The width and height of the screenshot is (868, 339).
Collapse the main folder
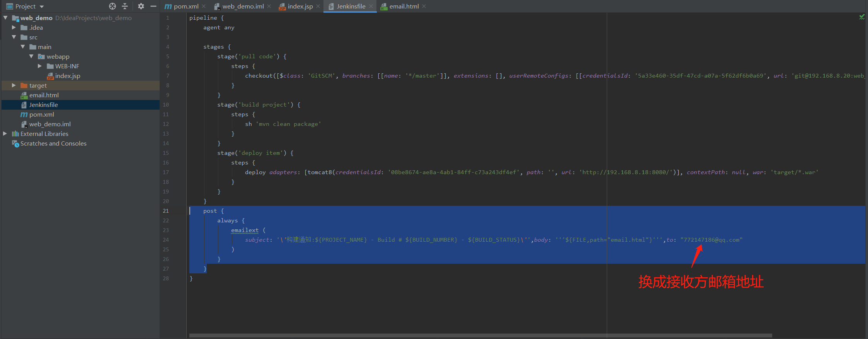point(23,47)
